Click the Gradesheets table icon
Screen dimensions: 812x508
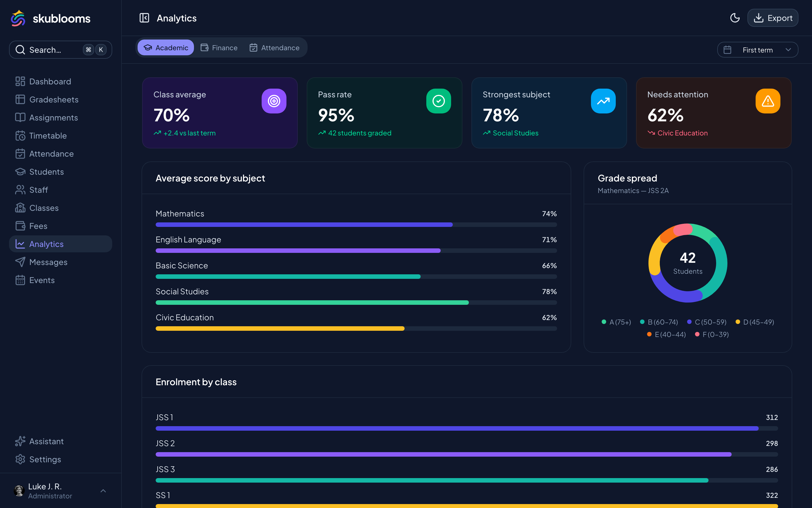20,99
